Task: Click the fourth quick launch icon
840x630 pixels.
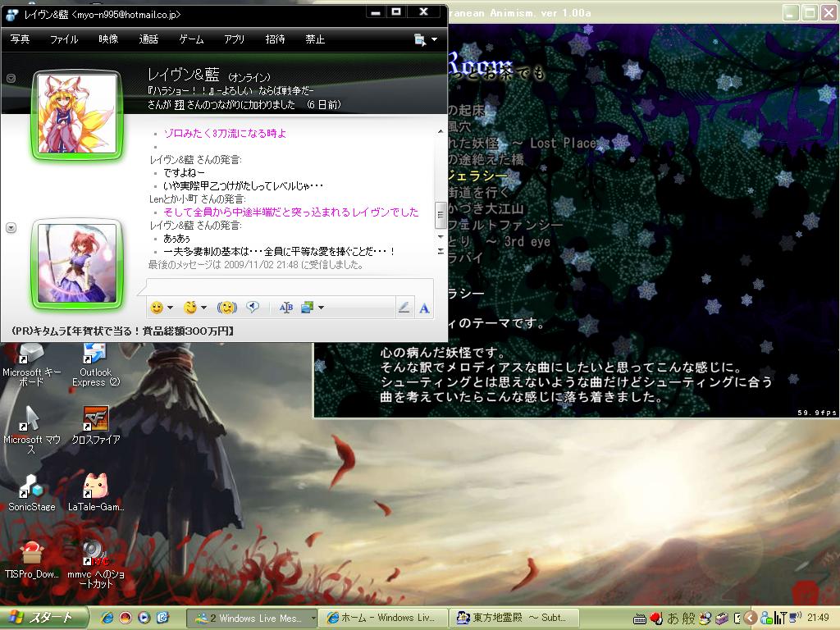Action: tap(163, 618)
